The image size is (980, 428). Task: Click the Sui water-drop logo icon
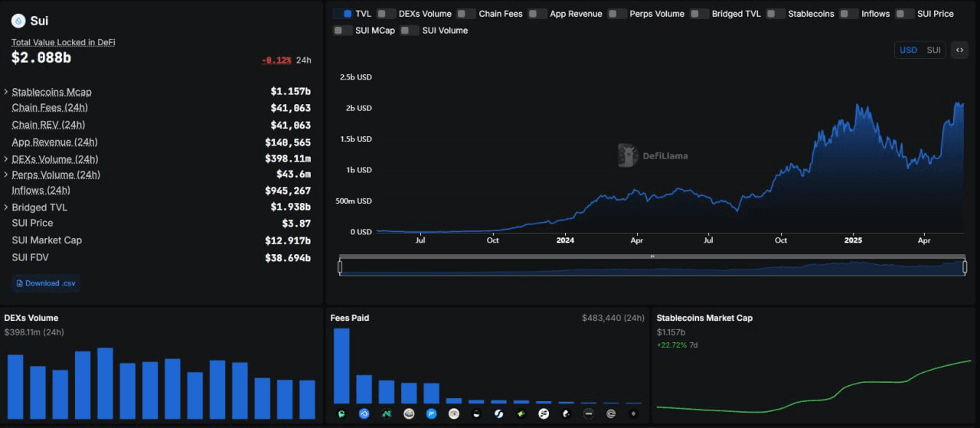(18, 21)
